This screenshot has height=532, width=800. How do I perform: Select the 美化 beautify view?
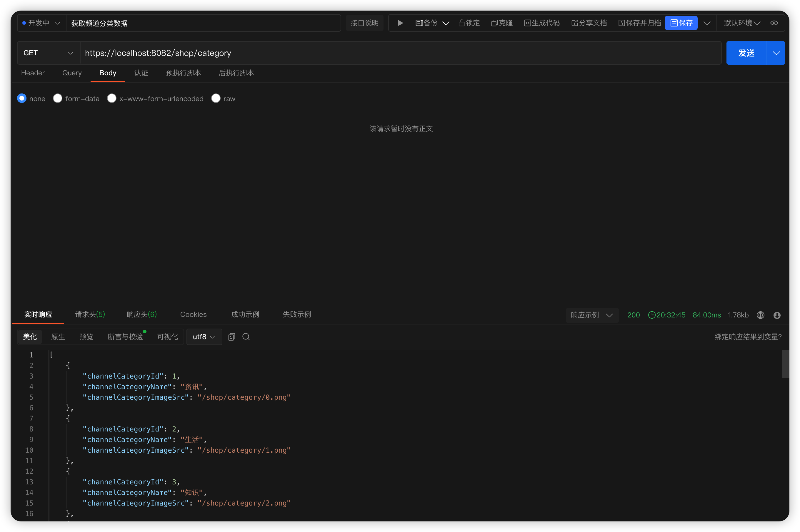pyautogui.click(x=30, y=337)
